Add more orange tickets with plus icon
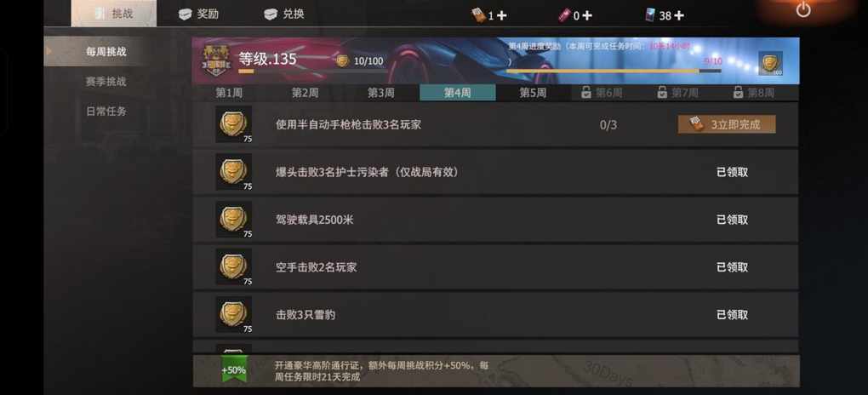Viewport: 868px width, 395px height. 501,15
